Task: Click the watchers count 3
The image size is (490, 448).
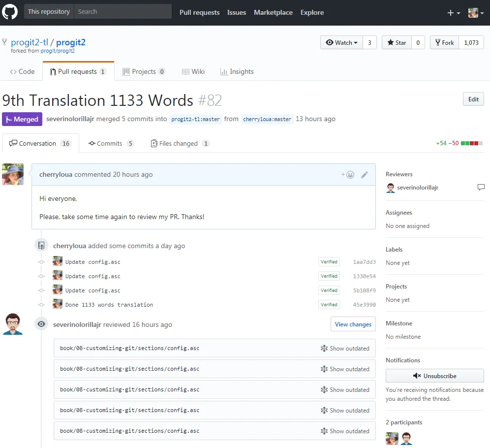Action: coord(369,42)
